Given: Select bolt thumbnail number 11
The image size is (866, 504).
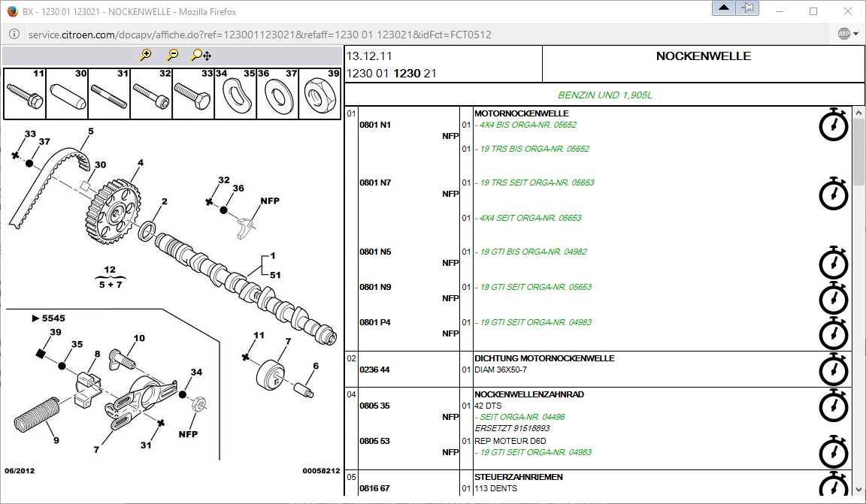Looking at the screenshot, I should 25,94.
